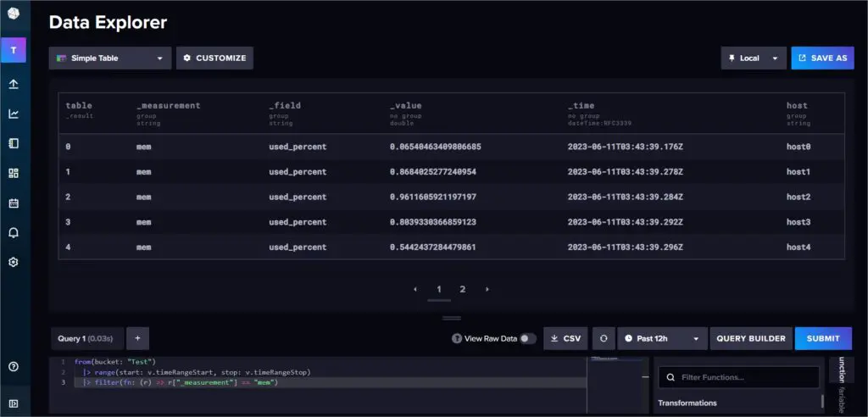This screenshot has height=417, width=868.
Task: Open Help question mark icon in sidebar
Action: [14, 366]
